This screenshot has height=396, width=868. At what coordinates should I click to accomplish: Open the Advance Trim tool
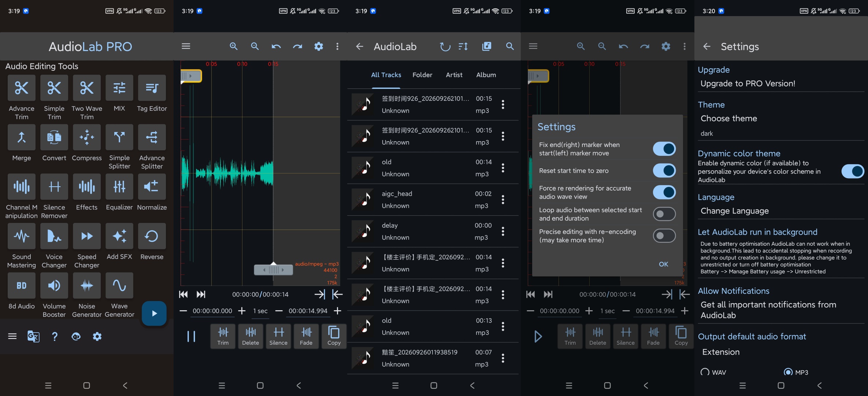coord(22,88)
